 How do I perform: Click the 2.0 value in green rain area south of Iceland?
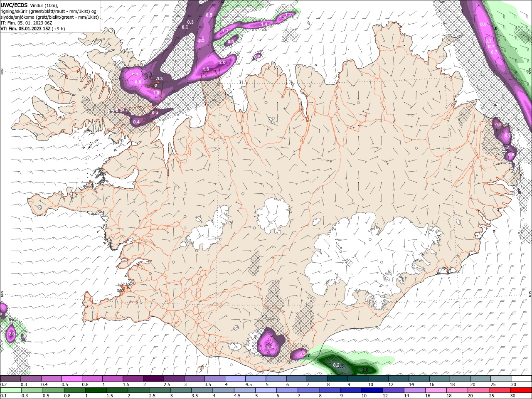365,369
